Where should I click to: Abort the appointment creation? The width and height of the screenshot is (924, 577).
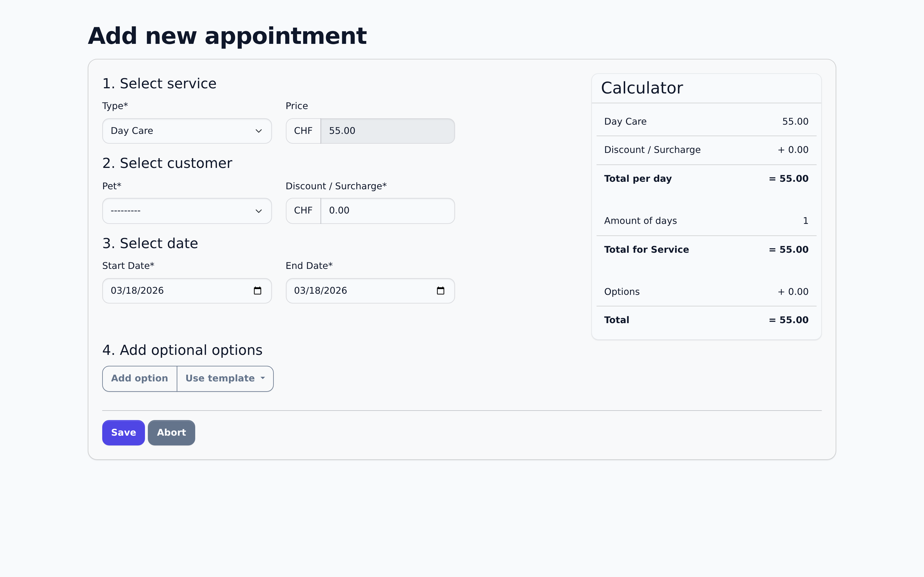171,432
